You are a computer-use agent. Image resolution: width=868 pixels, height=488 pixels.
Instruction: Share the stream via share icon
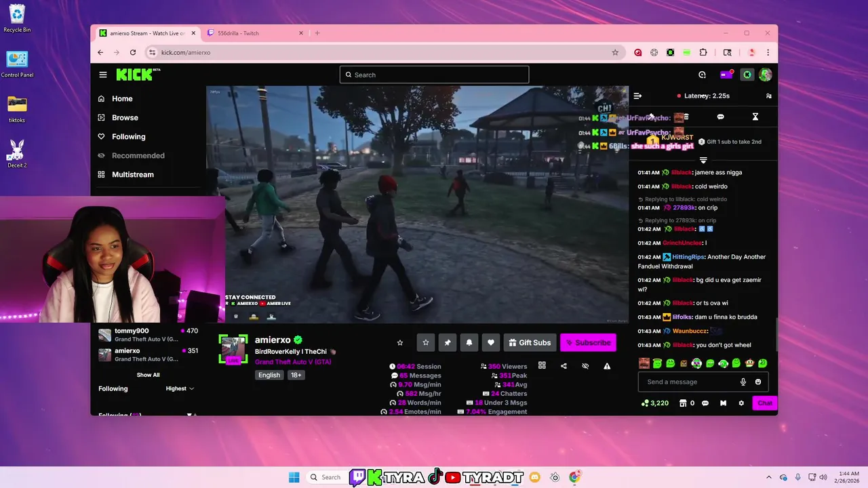point(564,366)
